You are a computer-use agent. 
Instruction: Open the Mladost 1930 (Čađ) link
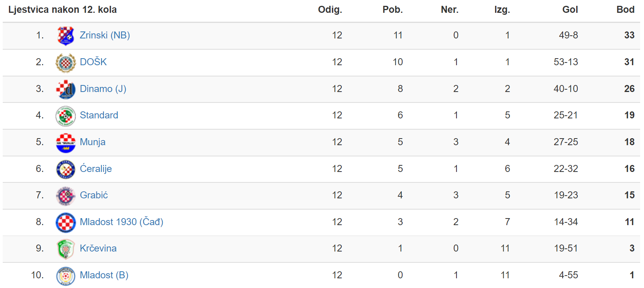tap(122, 222)
